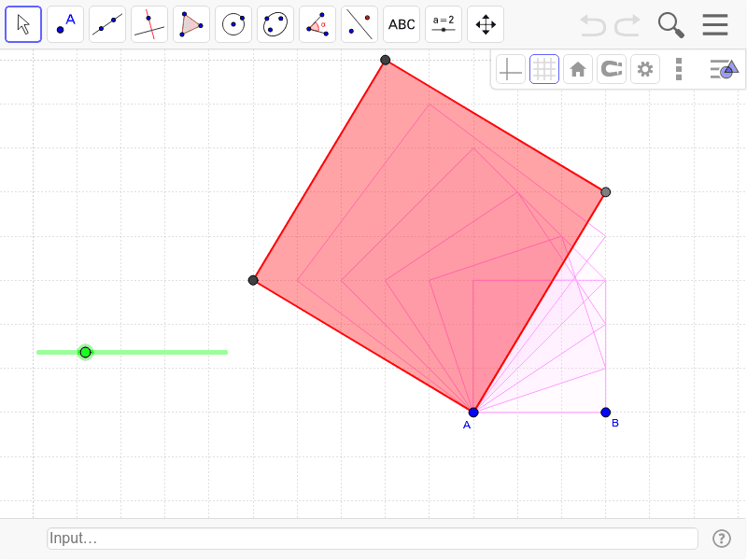The width and height of the screenshot is (747, 560).
Task: Toggle the object style panel
Action: [725, 68]
